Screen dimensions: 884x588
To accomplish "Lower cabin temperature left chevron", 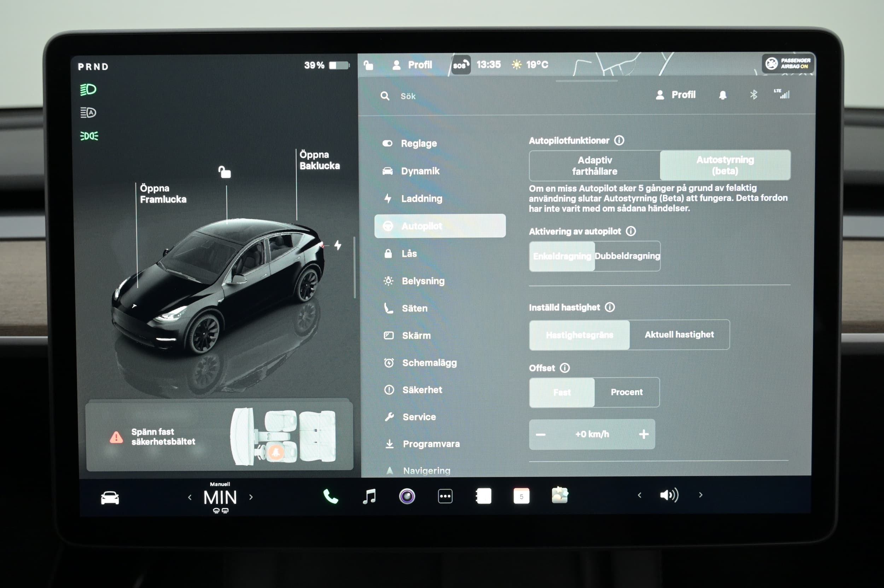I will coord(190,497).
